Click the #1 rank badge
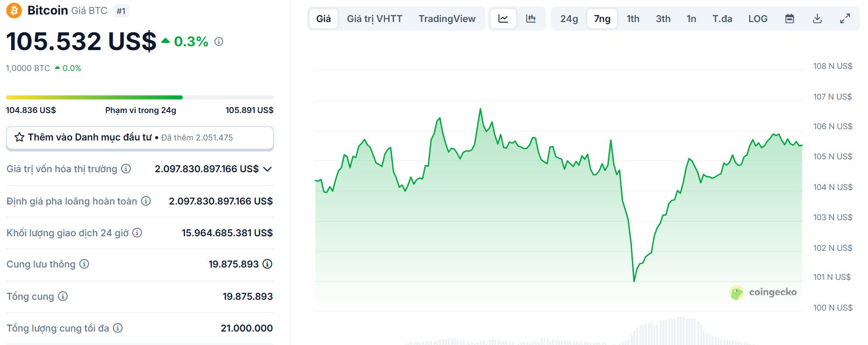The height and width of the screenshot is (345, 868). click(121, 11)
